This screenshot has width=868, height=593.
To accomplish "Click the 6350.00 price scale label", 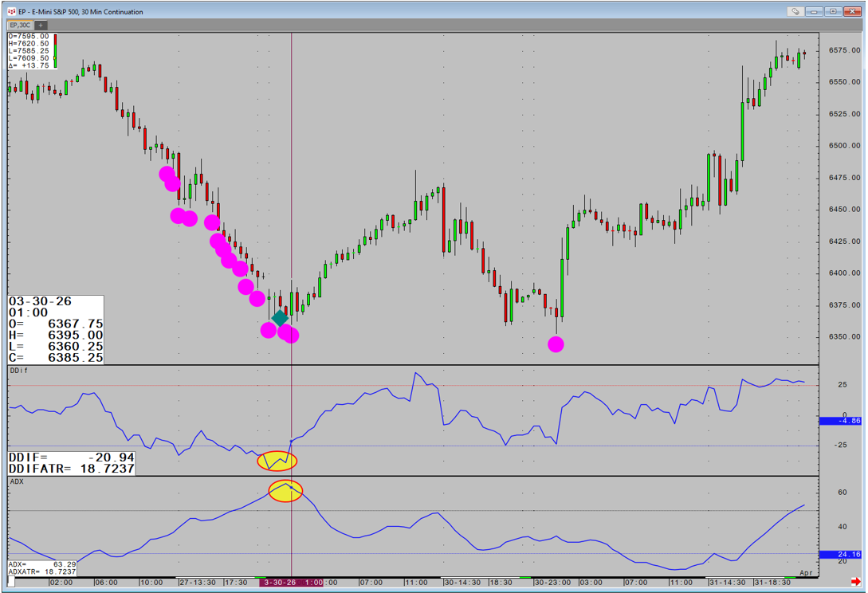I will tap(844, 336).
